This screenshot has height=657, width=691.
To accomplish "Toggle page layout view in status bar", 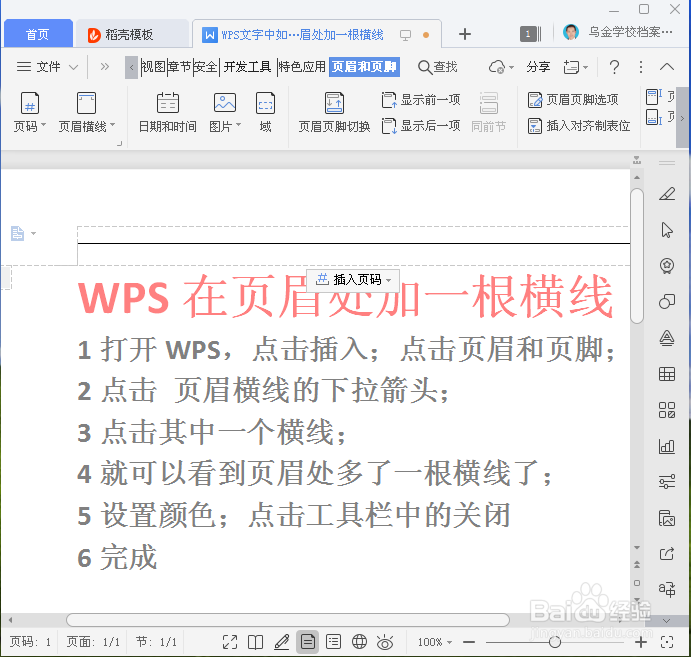I will [x=307, y=642].
